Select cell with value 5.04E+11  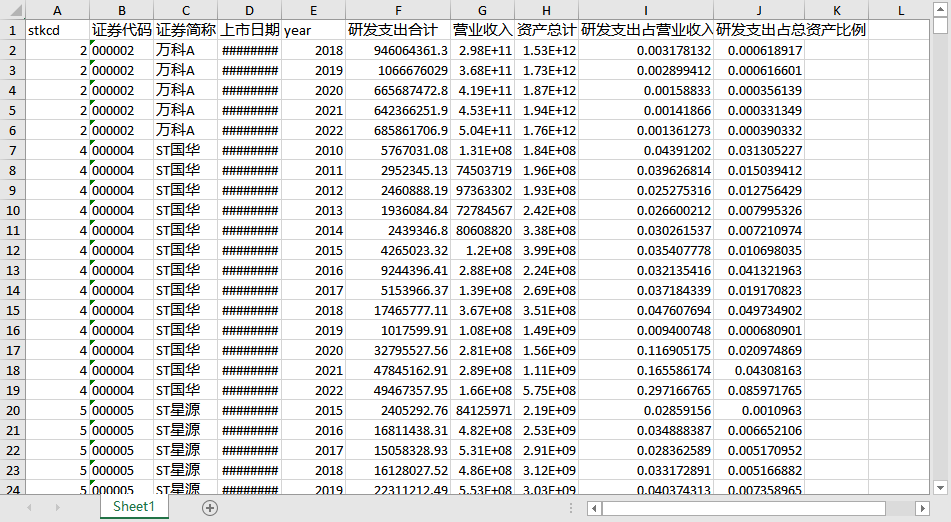tap(482, 130)
